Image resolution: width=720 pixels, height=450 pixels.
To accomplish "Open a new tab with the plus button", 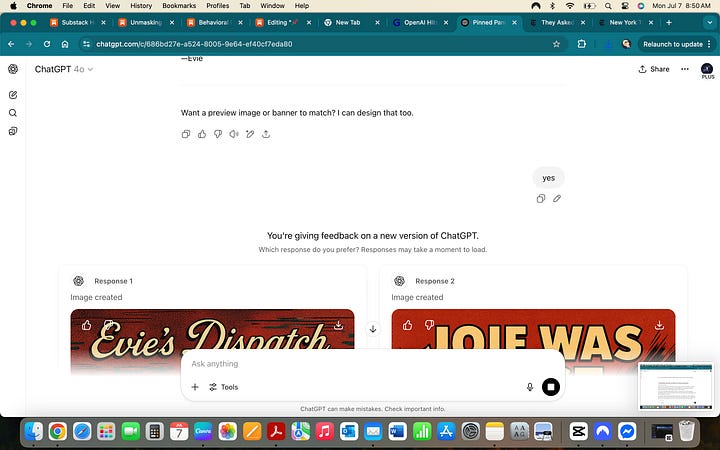I will (669, 22).
